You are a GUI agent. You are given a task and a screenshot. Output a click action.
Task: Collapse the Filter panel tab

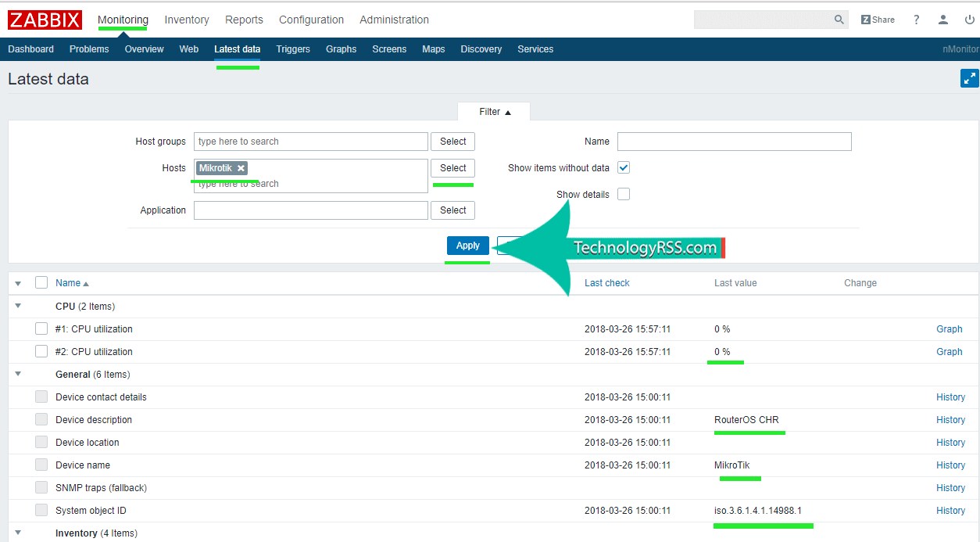click(x=494, y=112)
